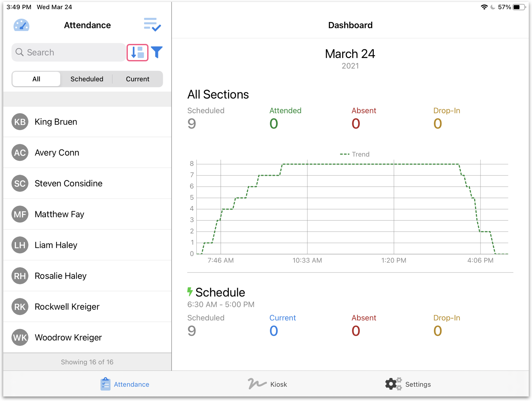Tap the green lightning Schedule icon
The image size is (532, 401).
pyautogui.click(x=190, y=292)
